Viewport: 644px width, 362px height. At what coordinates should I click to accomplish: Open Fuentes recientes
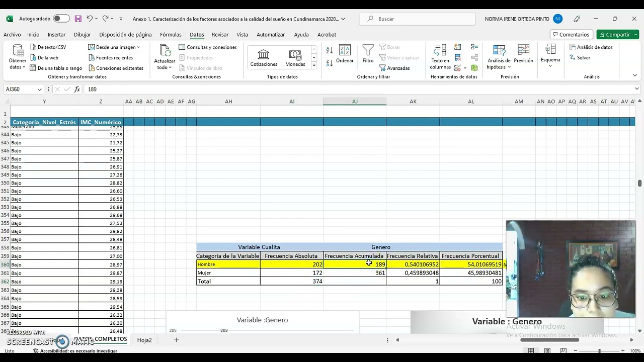tap(111, 58)
